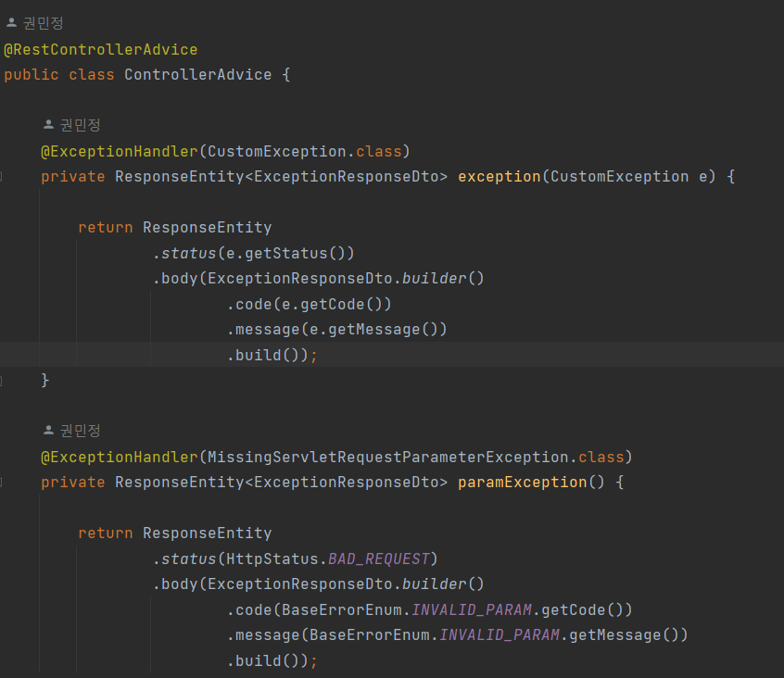This screenshot has width=784, height=678.
Task: Click ExceptionResponseDto in the paramException return type
Action: tap(347, 483)
